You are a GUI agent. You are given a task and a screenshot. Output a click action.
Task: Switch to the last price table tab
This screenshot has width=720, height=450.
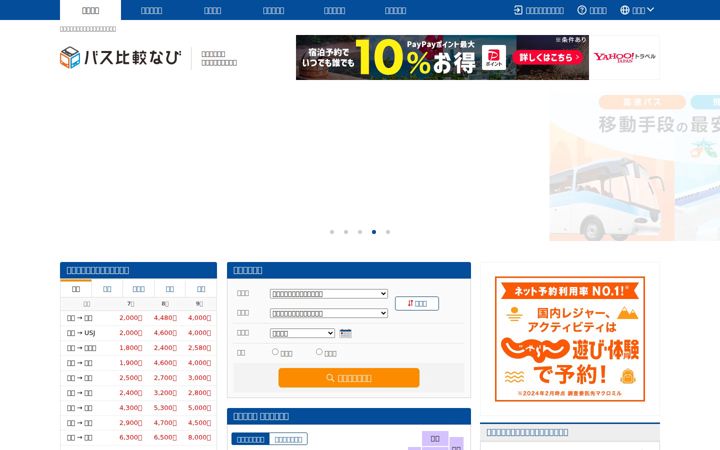point(201,289)
